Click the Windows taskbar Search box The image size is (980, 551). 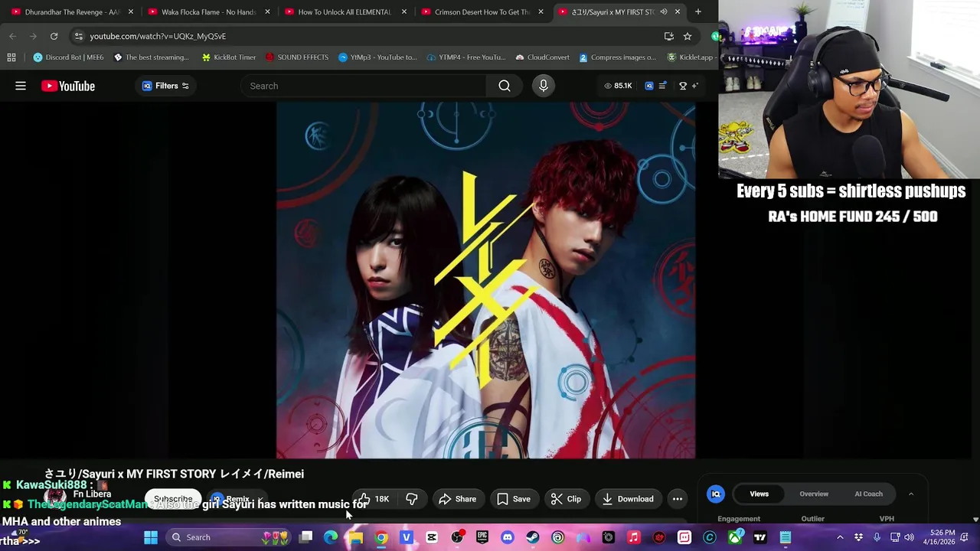pos(230,537)
